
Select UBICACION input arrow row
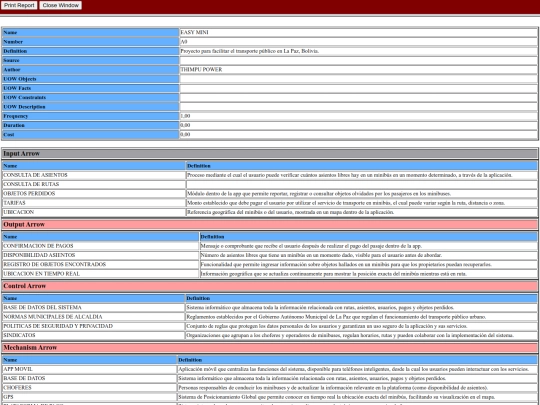(270, 212)
